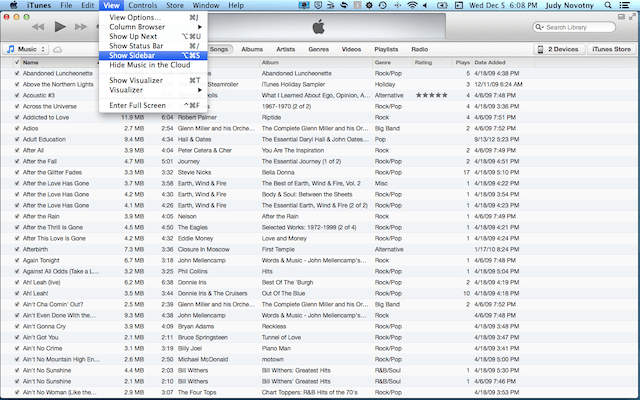Viewport: 640px width, 400px height.
Task: Click the sync arrows menu bar icon
Action: 344,5
